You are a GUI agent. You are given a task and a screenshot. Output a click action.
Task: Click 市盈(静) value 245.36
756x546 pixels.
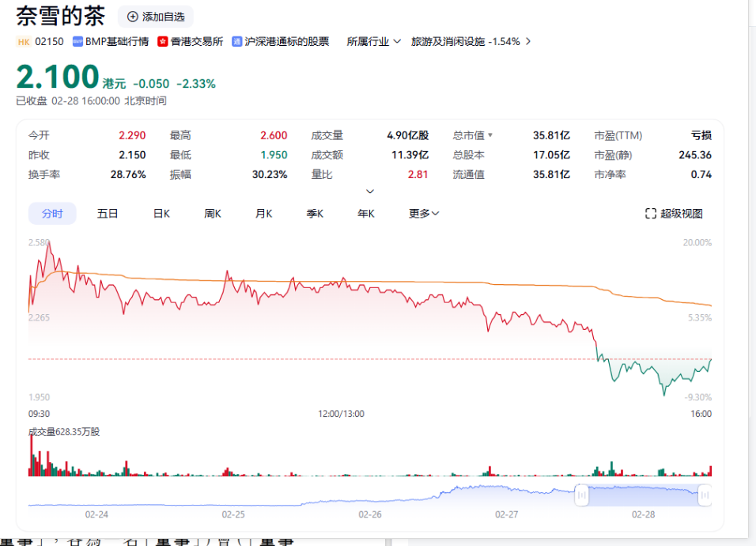pyautogui.click(x=695, y=155)
